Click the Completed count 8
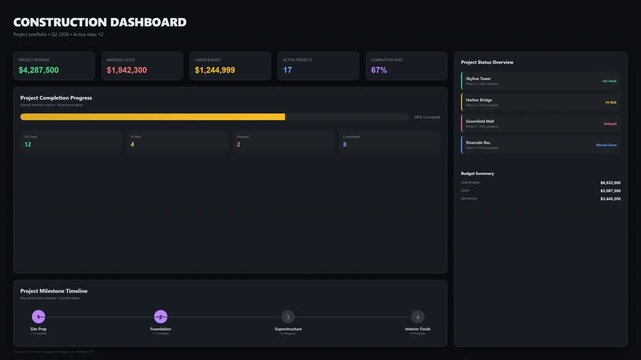This screenshot has height=360, width=641. coord(345,144)
